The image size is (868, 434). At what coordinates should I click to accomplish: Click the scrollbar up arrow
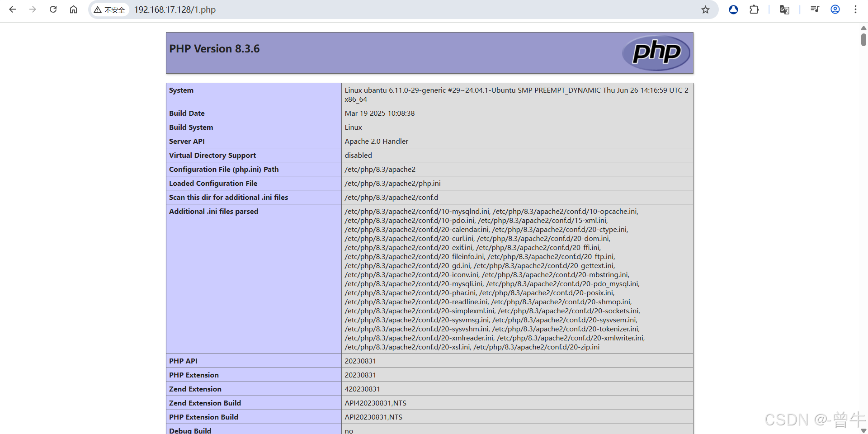[863, 28]
